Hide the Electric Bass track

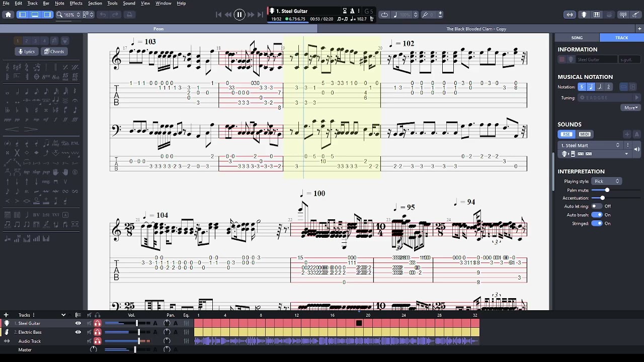(78, 332)
